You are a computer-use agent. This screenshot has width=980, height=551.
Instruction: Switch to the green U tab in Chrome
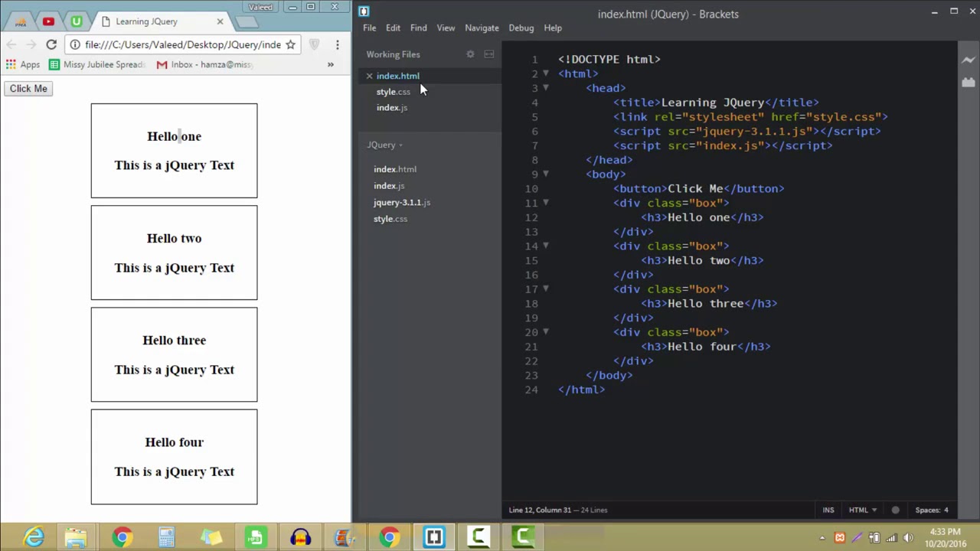pyautogui.click(x=76, y=21)
